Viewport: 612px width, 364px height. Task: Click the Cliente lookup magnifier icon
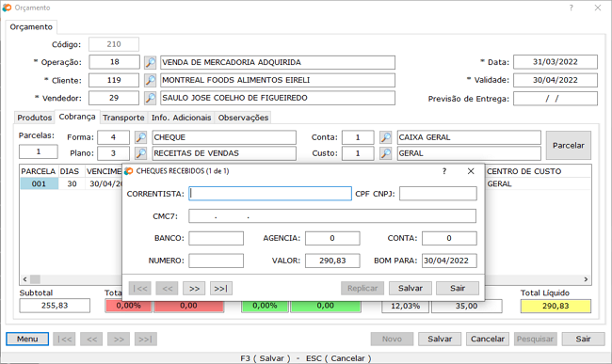[150, 80]
